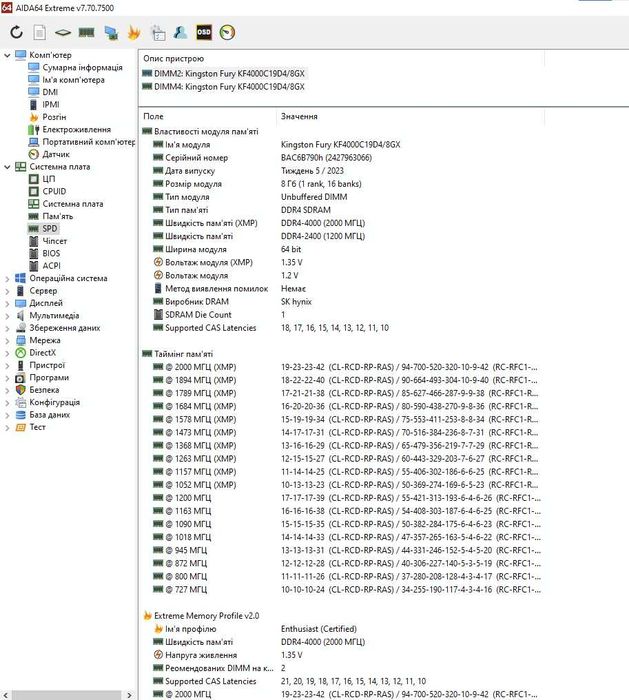The width and height of the screenshot is (629, 700).
Task: Click the user profile toolbar icon
Action: coord(181,32)
